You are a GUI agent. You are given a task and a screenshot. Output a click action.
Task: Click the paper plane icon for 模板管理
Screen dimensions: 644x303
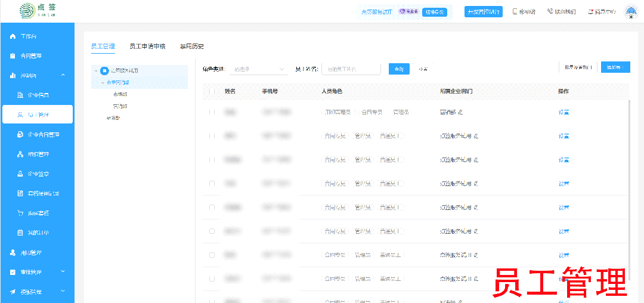(x=13, y=292)
